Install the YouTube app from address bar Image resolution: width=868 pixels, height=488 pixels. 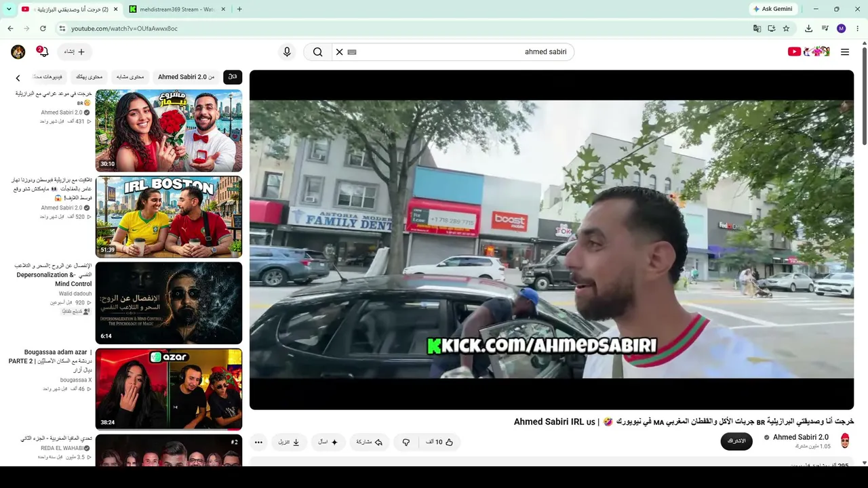pos(772,28)
